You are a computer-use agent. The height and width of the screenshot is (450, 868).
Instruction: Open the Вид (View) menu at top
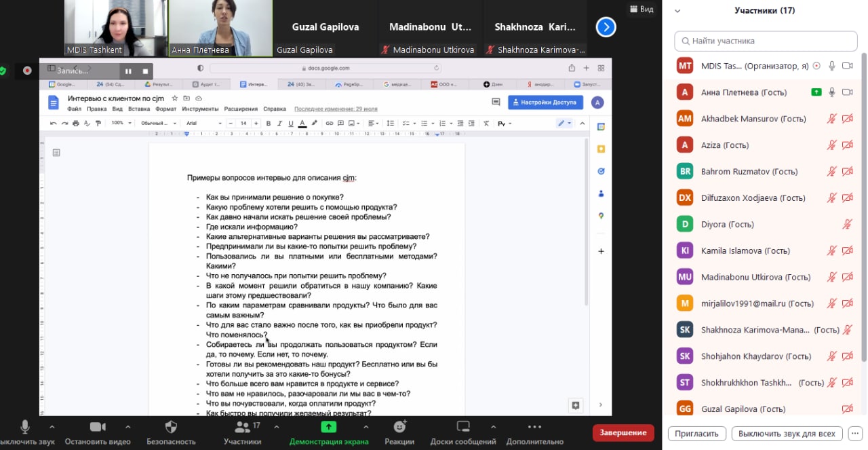(x=642, y=9)
